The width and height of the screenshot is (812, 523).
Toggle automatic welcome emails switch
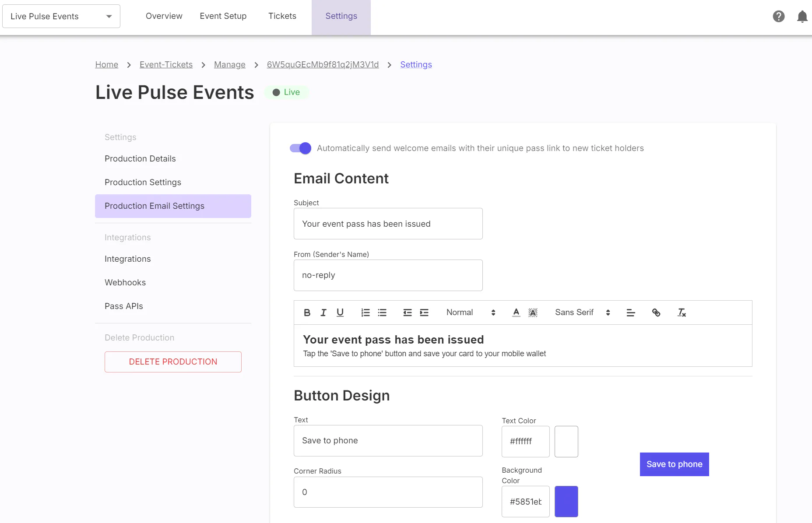(x=300, y=148)
